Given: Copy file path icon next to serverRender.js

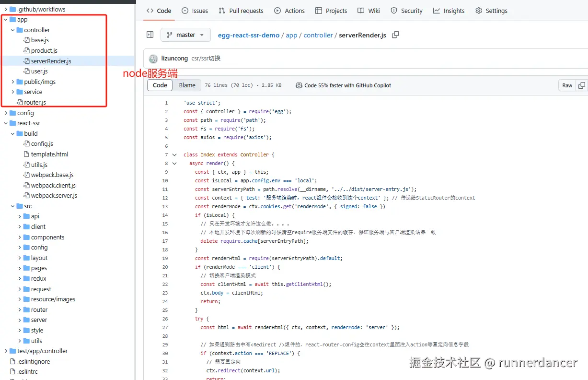Looking at the screenshot, I should click(395, 35).
